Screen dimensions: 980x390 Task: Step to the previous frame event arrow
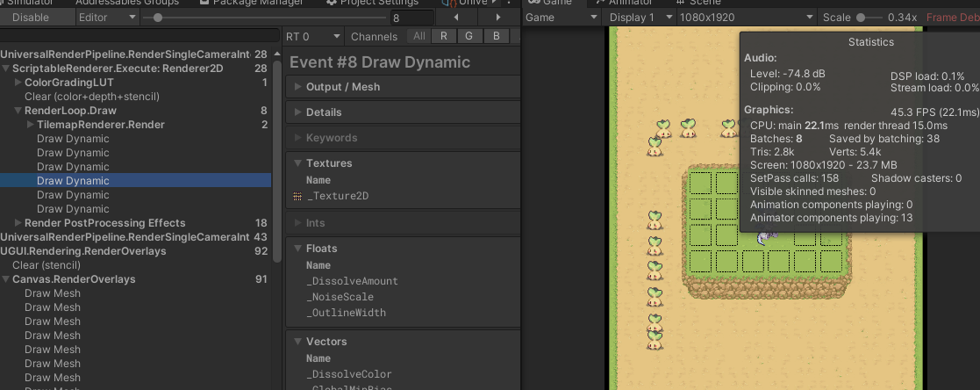(x=455, y=18)
